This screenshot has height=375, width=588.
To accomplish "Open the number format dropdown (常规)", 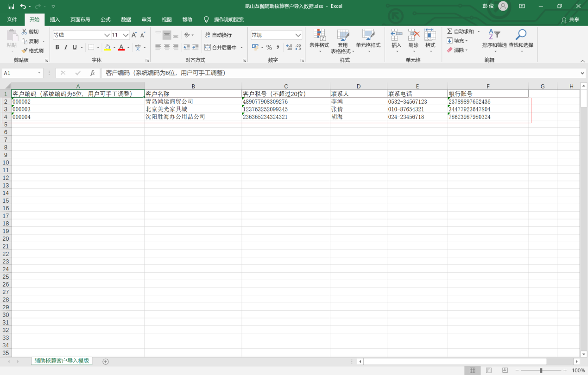I will [298, 35].
